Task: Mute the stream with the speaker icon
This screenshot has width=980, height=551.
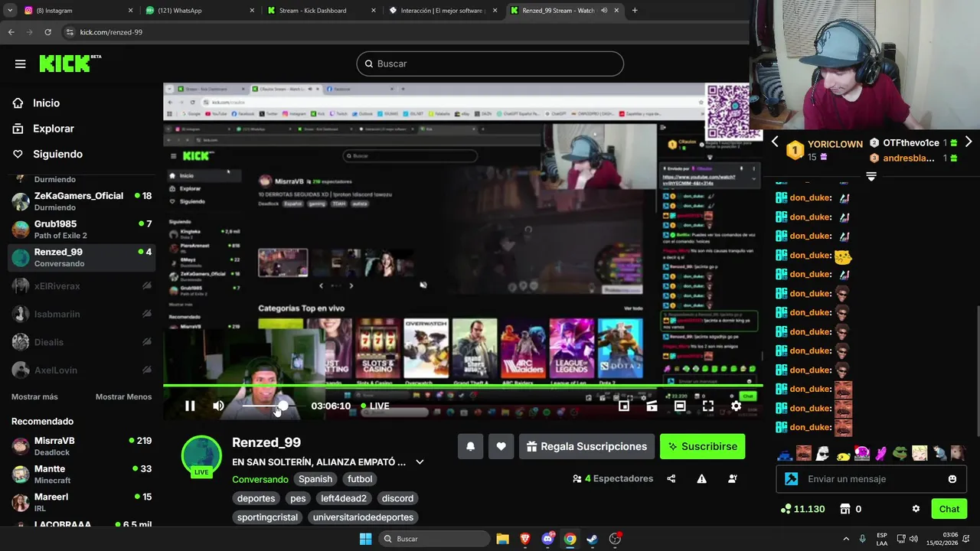Action: [x=218, y=406]
